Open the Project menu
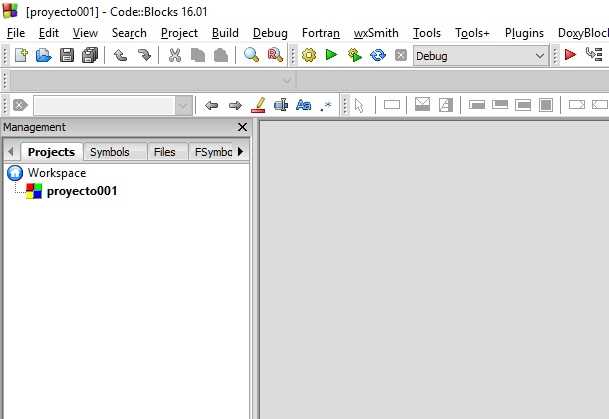The height and width of the screenshot is (419, 609). pyautogui.click(x=179, y=33)
